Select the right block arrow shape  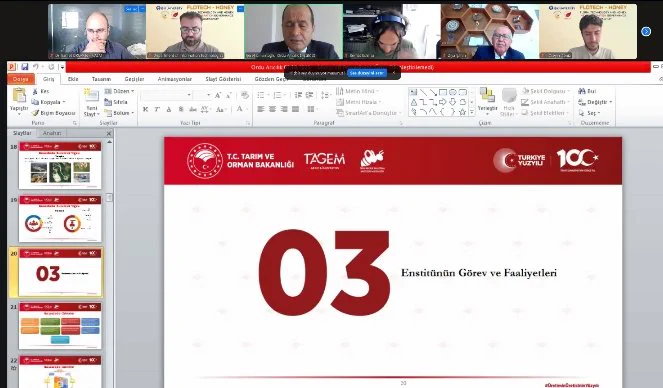coord(443,102)
